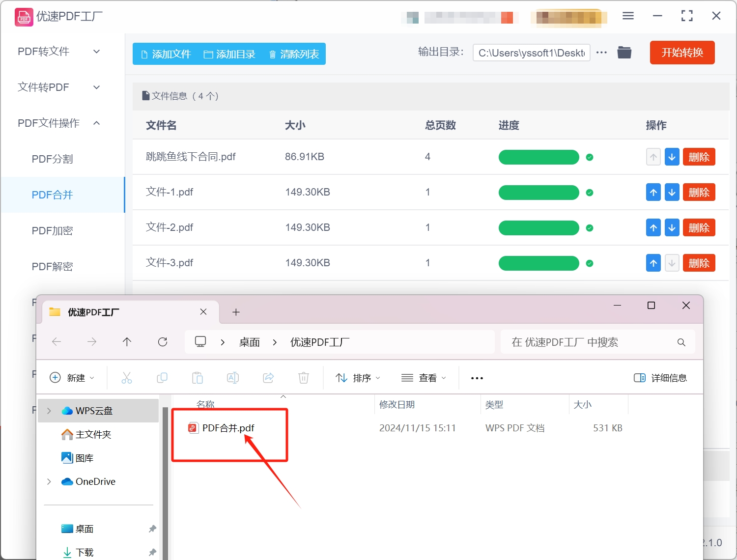
Task: Click the 优速PDF工厂 breadcrumb in address bar
Action: tap(320, 342)
